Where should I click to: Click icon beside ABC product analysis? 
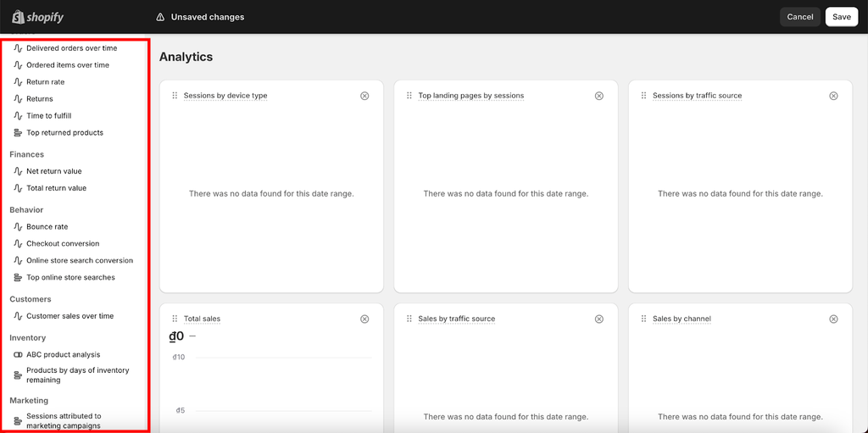point(18,355)
